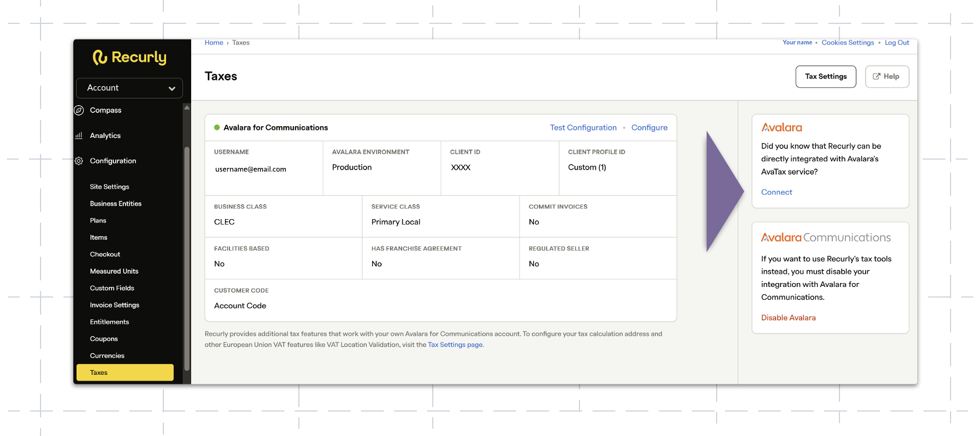
Task: Click the Analytics bar chart icon
Action: (x=79, y=135)
